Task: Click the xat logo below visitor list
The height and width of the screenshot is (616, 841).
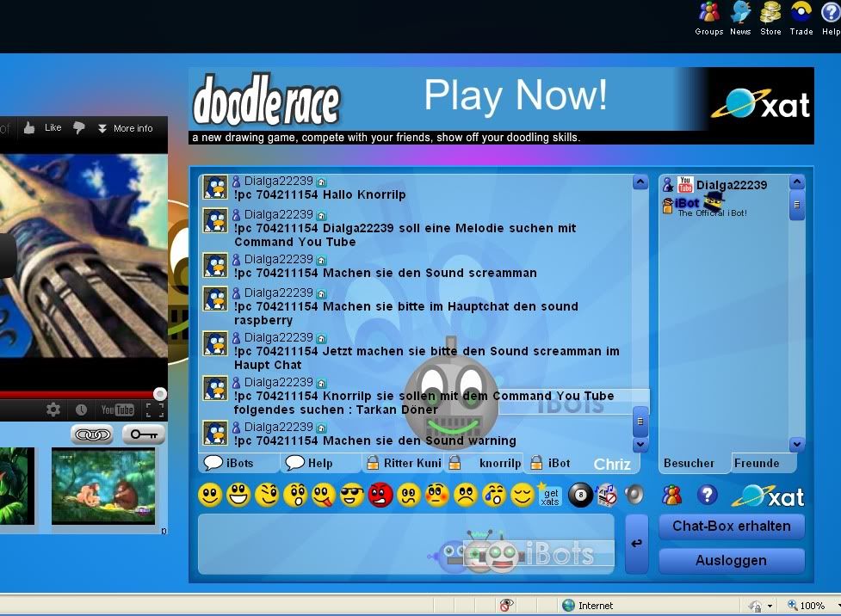Action: (768, 496)
